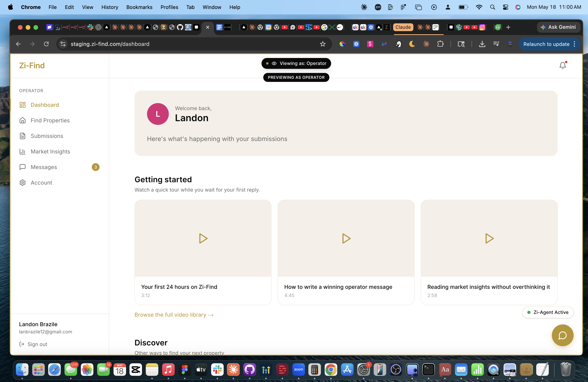
Task: Switch to the GitHub tab
Action: [x=180, y=27]
